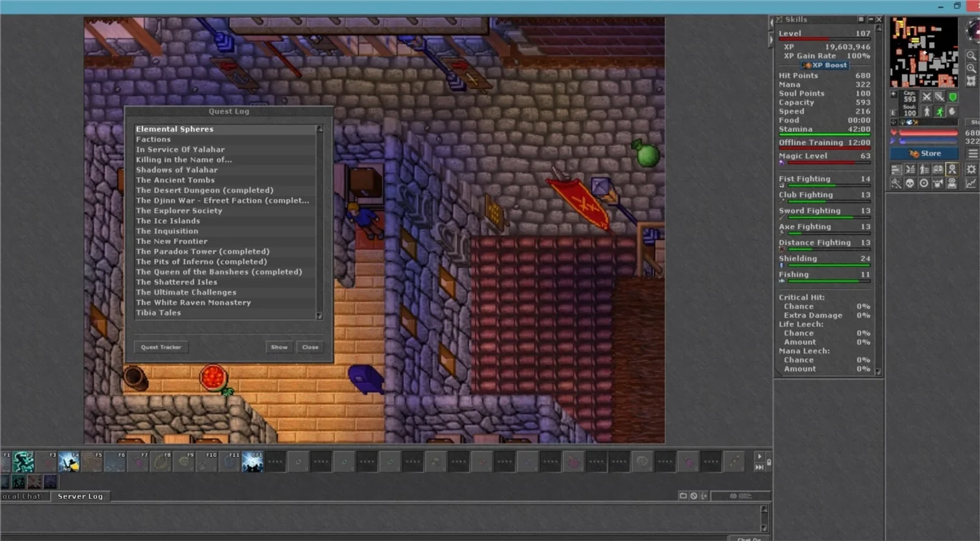Select offensive crossed-swords combat mode
Viewport: 980px width, 541px height.
pos(927,97)
